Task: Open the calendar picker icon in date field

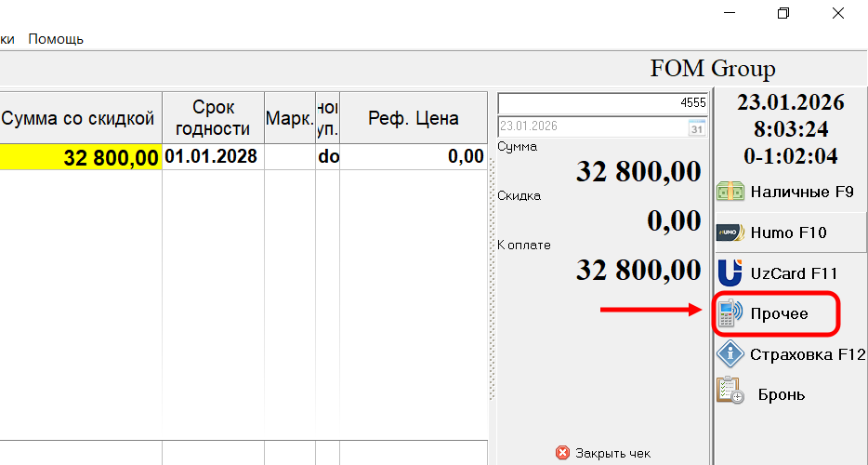Action: coord(696,128)
